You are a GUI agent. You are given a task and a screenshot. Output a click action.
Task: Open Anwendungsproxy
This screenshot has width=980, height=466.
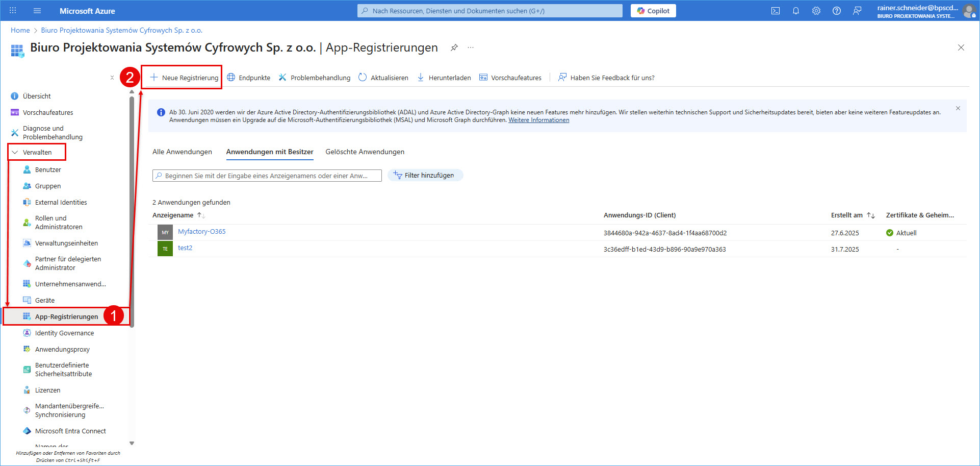click(62, 349)
